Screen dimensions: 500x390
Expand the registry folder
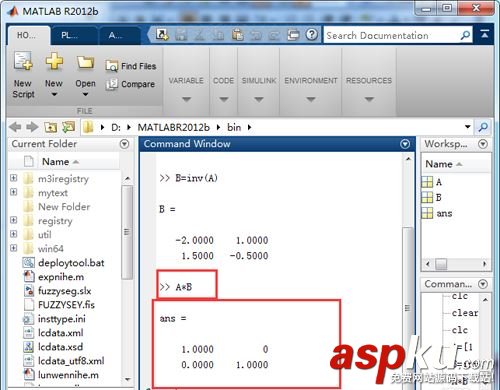tap(14, 220)
